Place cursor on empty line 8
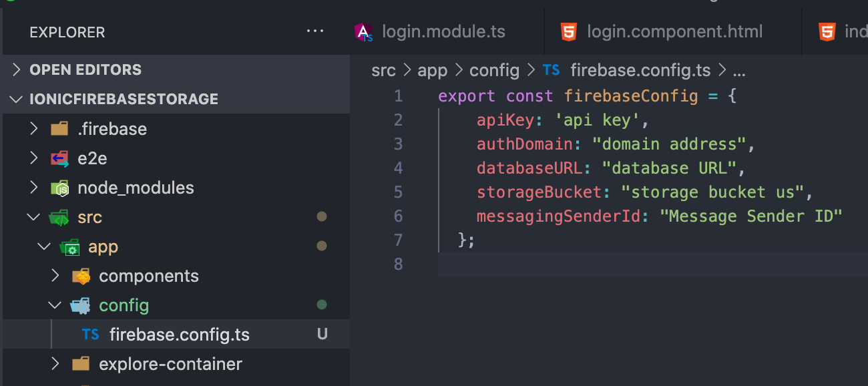 point(601,264)
